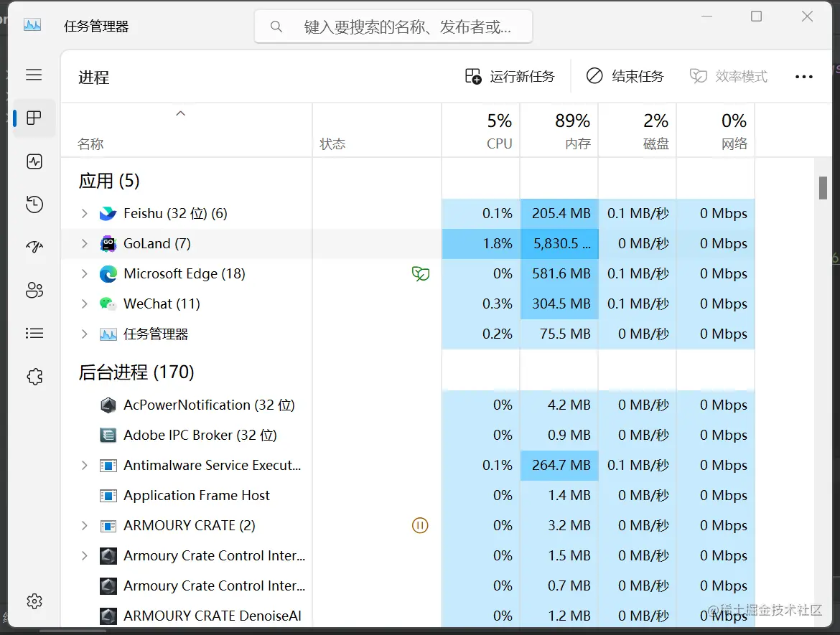Expand Antimalware Service Executable group

84,465
